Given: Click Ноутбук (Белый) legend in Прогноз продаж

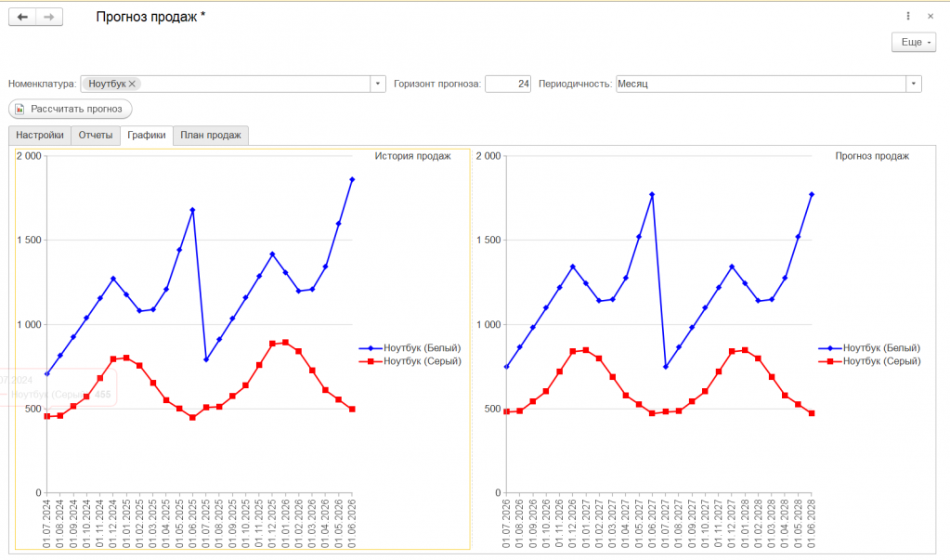Looking at the screenshot, I should pos(881,348).
